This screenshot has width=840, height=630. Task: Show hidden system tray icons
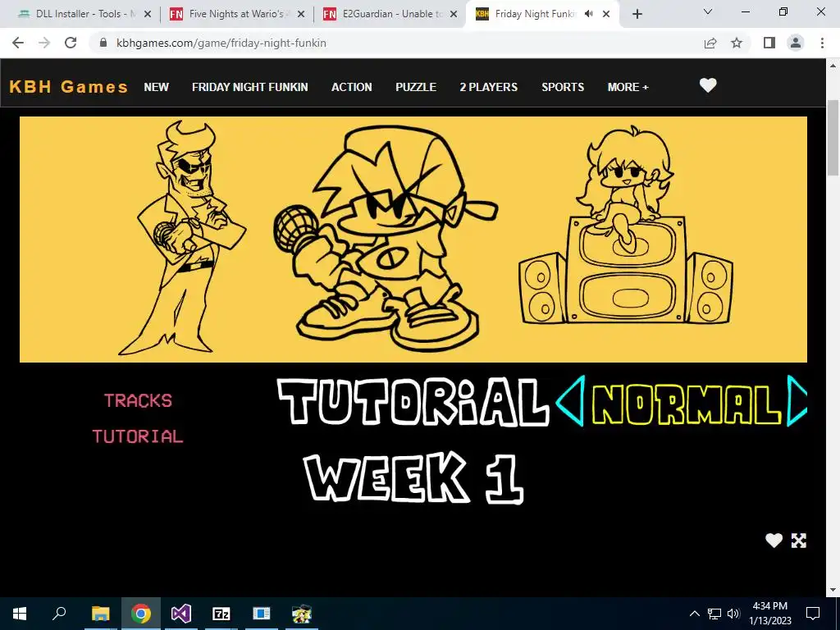point(694,614)
